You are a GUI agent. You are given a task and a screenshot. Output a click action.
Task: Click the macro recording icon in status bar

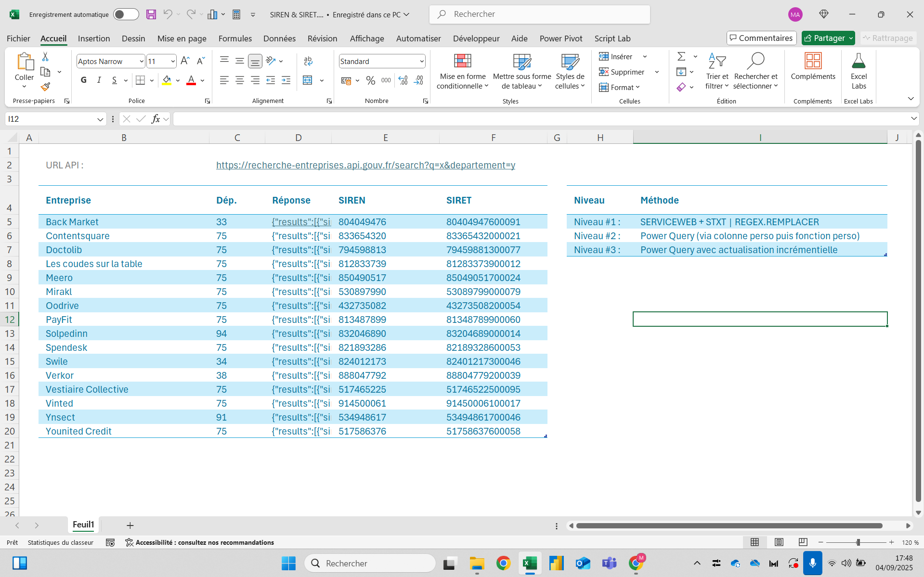point(110,542)
